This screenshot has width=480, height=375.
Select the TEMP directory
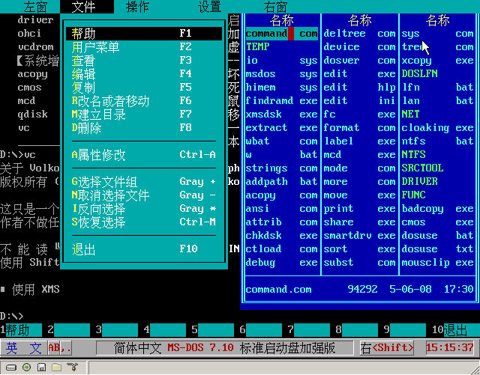point(282,47)
